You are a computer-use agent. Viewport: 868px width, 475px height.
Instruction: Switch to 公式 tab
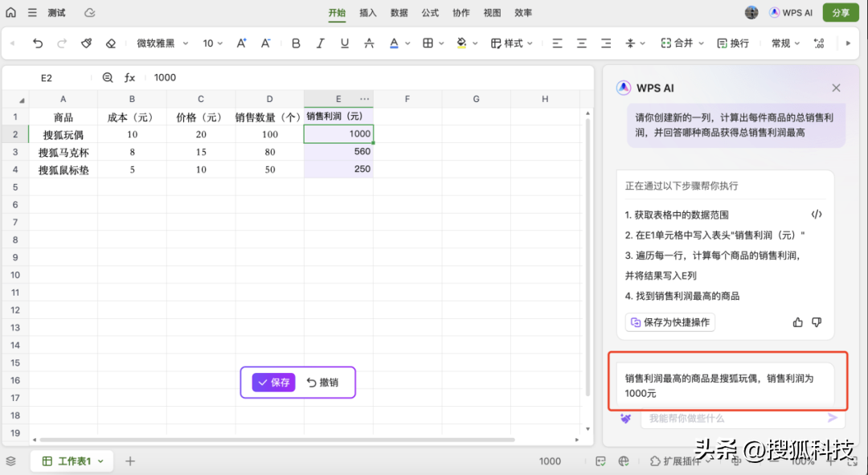coord(430,13)
